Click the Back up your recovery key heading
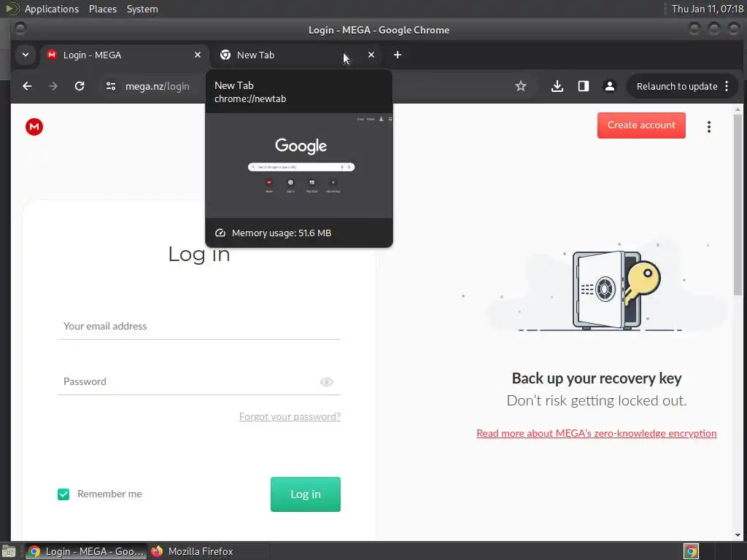747x560 pixels. point(597,378)
